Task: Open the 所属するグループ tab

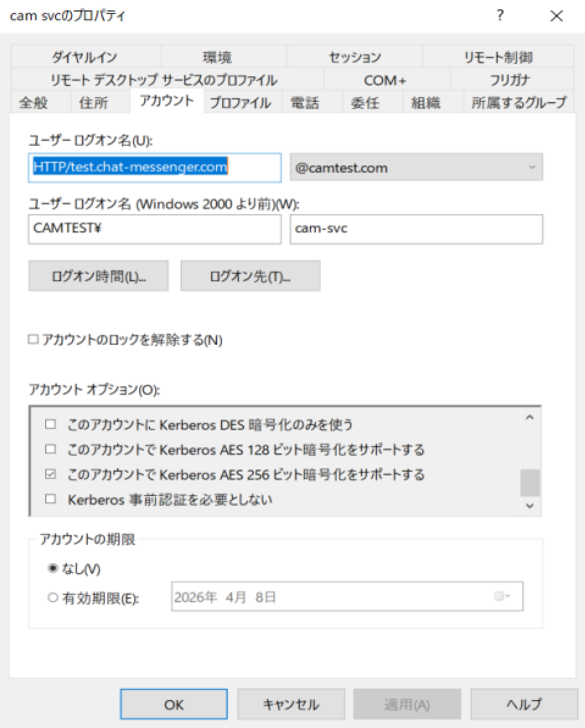Action: 519,103
